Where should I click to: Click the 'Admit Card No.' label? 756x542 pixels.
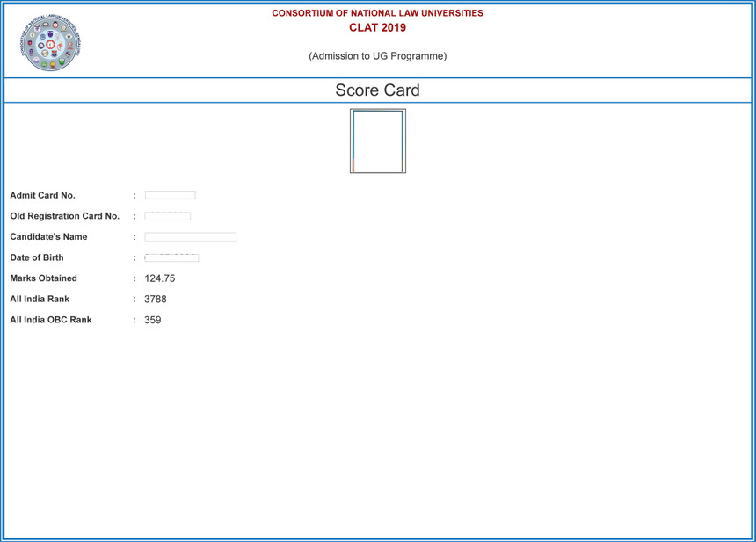[42, 195]
